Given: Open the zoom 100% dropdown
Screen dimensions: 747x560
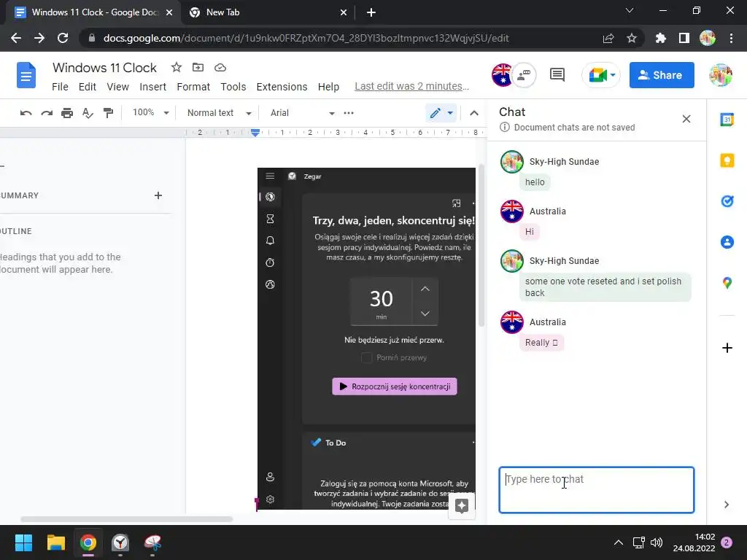Looking at the screenshot, I should click(150, 112).
